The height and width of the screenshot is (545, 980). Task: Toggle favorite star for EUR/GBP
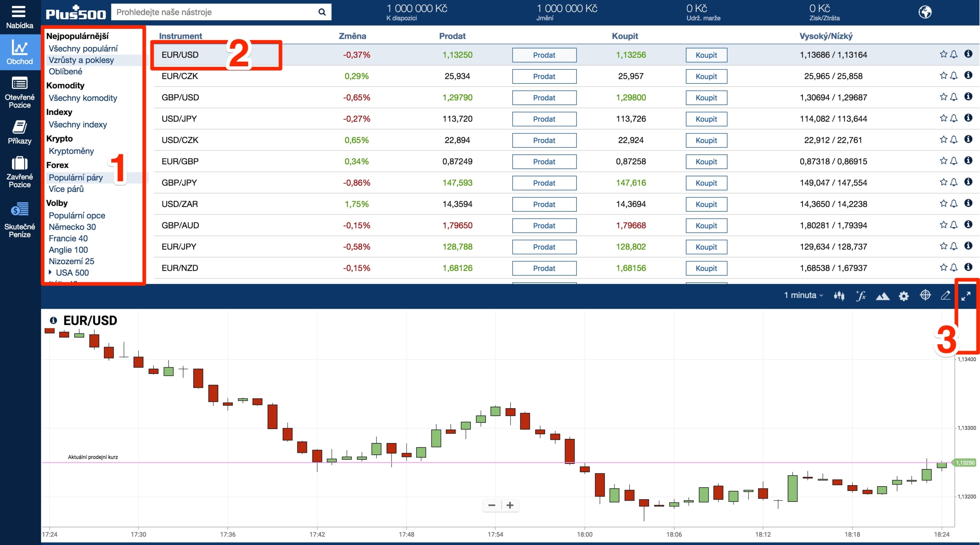pyautogui.click(x=943, y=161)
